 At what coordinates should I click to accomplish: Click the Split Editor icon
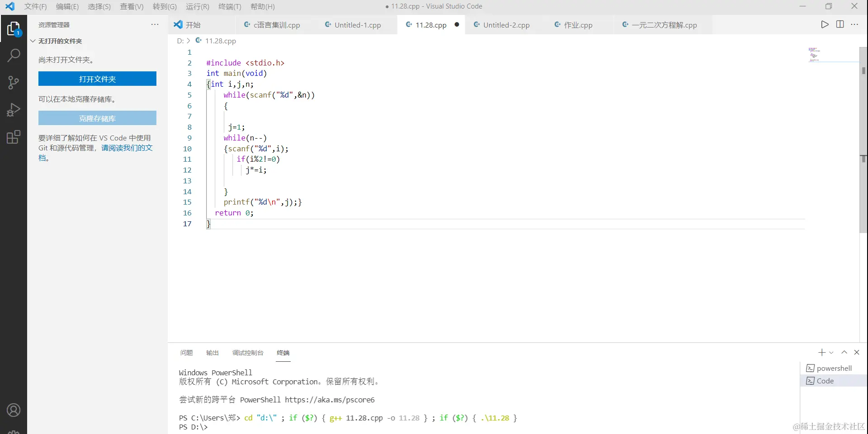[x=840, y=24]
